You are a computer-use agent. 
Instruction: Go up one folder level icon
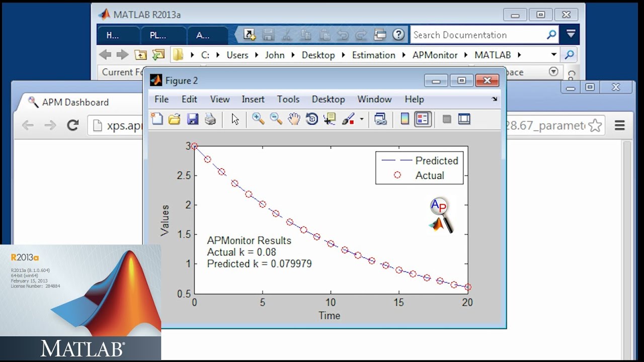140,55
